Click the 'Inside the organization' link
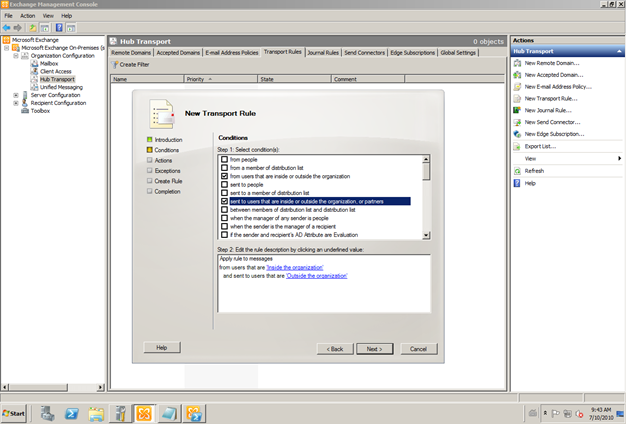The image size is (626, 424). tap(295, 267)
